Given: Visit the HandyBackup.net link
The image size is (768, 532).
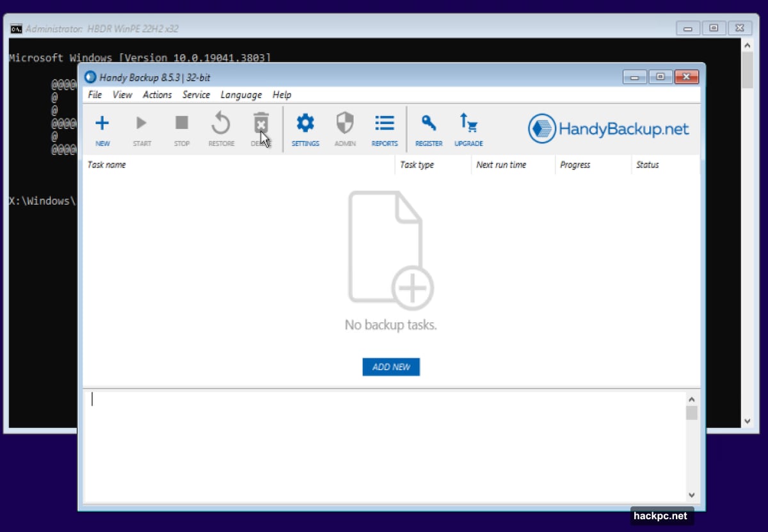Looking at the screenshot, I should pos(608,128).
